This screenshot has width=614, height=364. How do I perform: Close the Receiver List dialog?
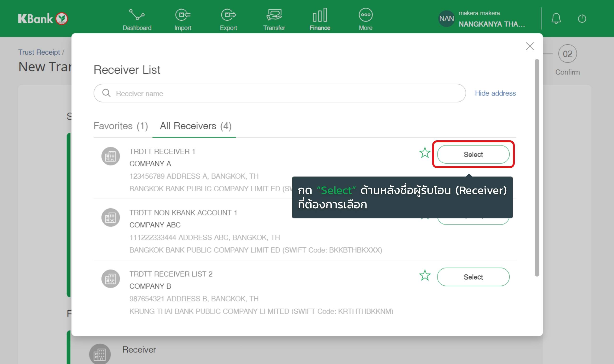point(530,46)
